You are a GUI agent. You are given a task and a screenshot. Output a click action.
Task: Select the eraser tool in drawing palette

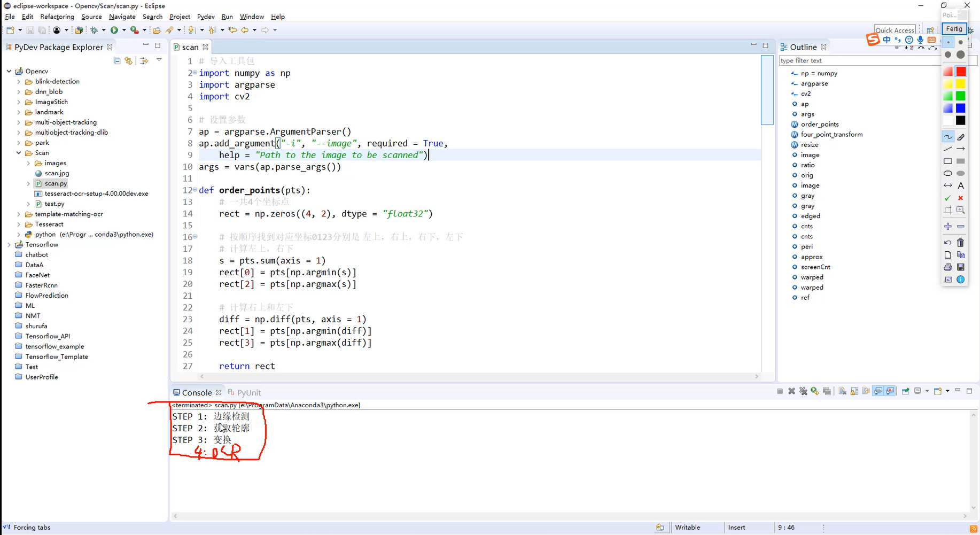coord(961,137)
